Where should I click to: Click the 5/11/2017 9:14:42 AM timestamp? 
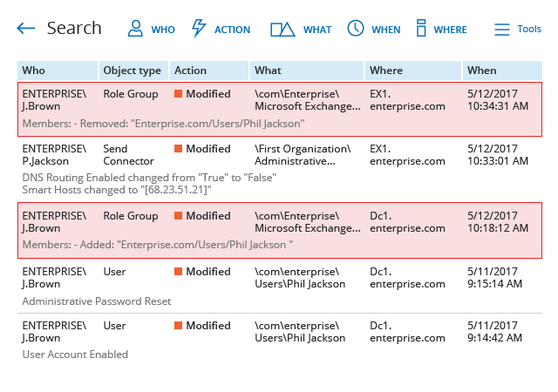click(x=494, y=332)
